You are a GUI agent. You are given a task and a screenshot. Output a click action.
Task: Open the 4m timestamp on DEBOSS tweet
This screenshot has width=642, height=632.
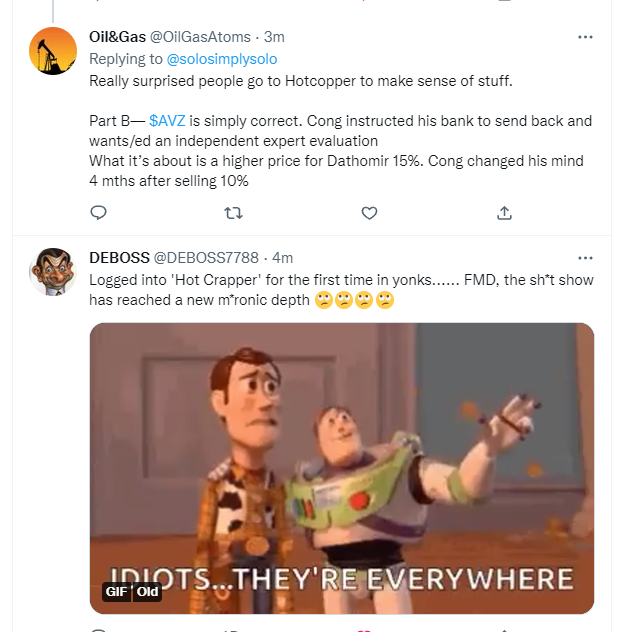coord(283,257)
